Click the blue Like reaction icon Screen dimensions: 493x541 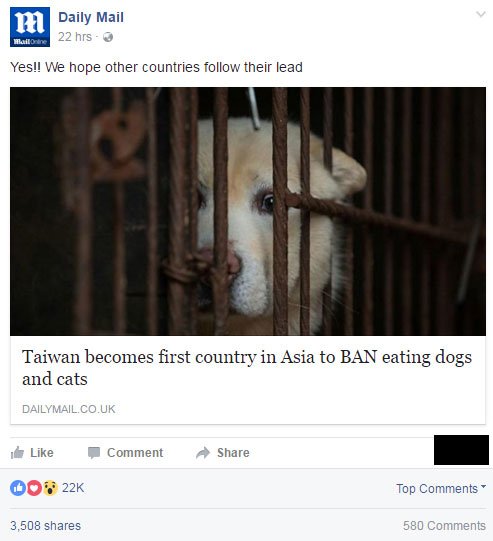18,488
